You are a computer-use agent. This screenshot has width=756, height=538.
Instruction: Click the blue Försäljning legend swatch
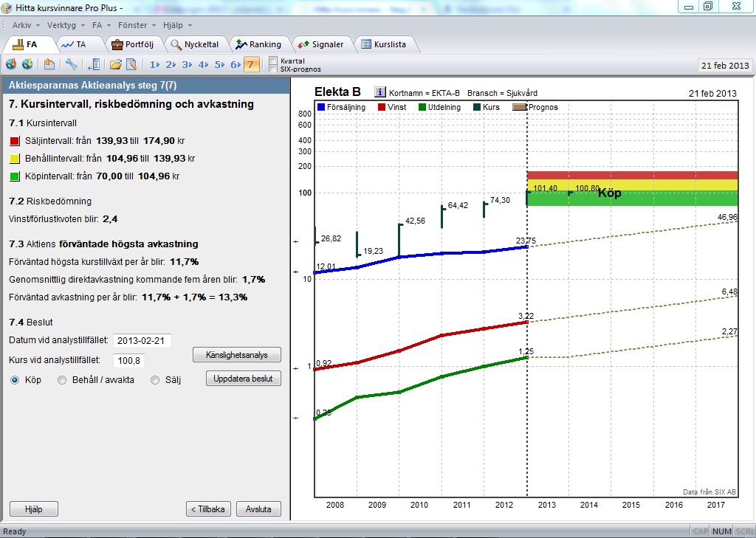[x=321, y=106]
